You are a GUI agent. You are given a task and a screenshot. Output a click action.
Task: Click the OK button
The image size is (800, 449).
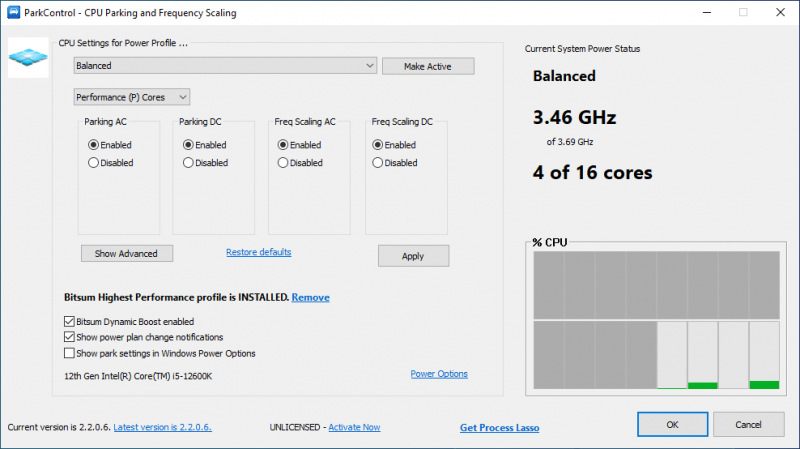pyautogui.click(x=672, y=425)
